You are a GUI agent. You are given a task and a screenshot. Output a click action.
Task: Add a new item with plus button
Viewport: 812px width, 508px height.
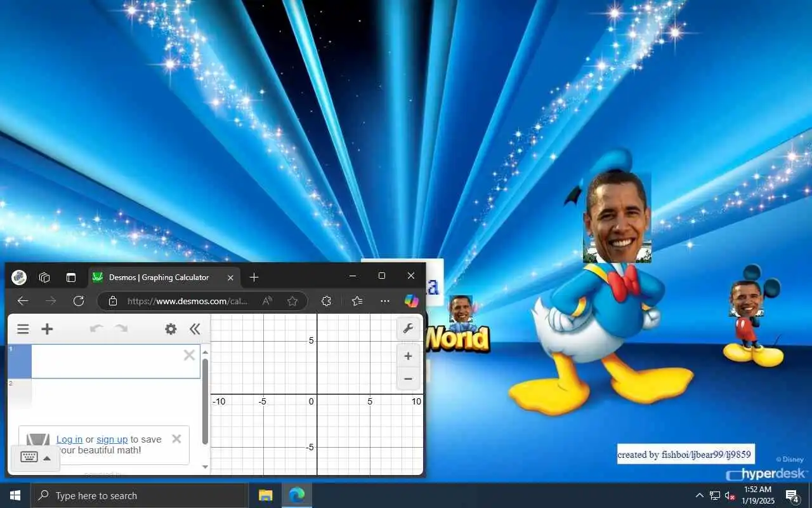click(x=47, y=329)
